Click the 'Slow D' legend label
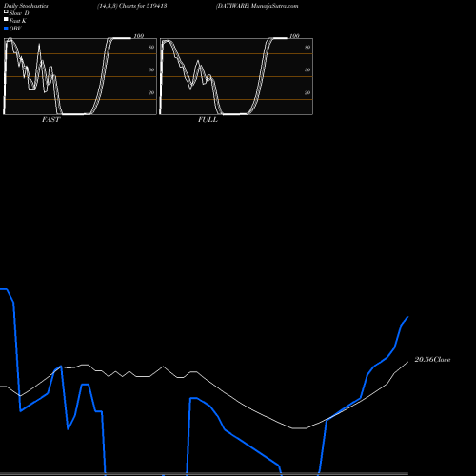Image resolution: width=476 pixels, height=476 pixels. point(19,13)
